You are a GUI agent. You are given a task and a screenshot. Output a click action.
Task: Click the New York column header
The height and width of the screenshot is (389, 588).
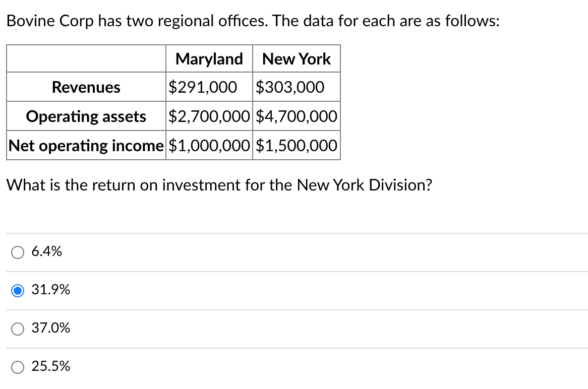tap(296, 58)
